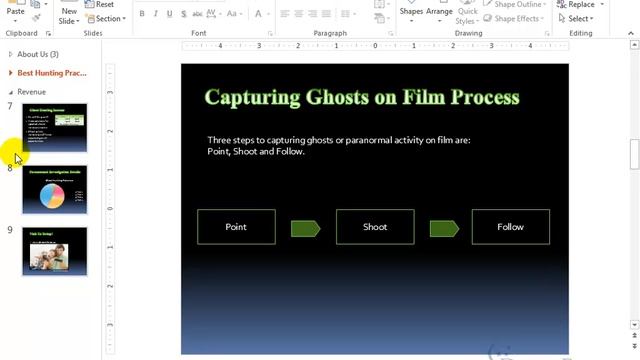Open the Change Case dropdown

click(234, 13)
